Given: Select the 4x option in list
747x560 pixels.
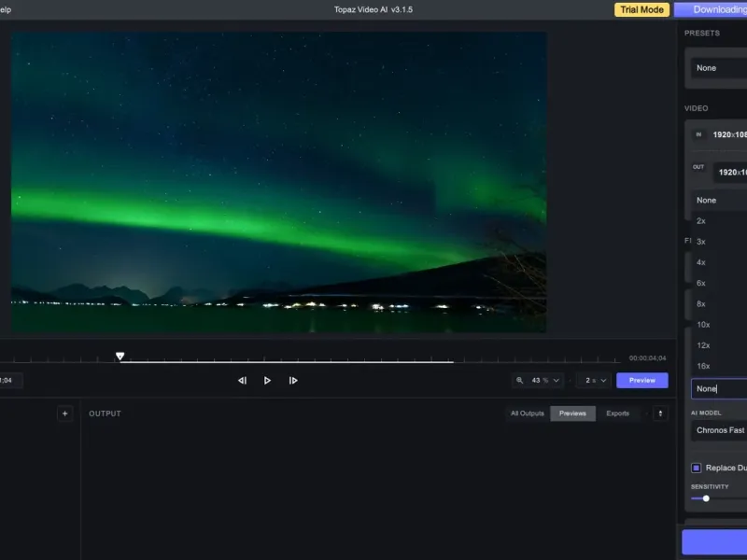Looking at the screenshot, I should click(x=701, y=262).
